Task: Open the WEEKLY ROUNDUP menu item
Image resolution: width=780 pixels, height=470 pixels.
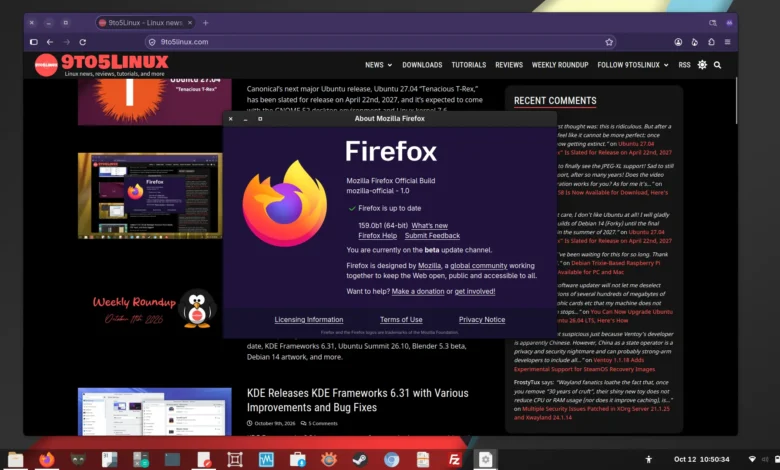Action: pos(560,65)
